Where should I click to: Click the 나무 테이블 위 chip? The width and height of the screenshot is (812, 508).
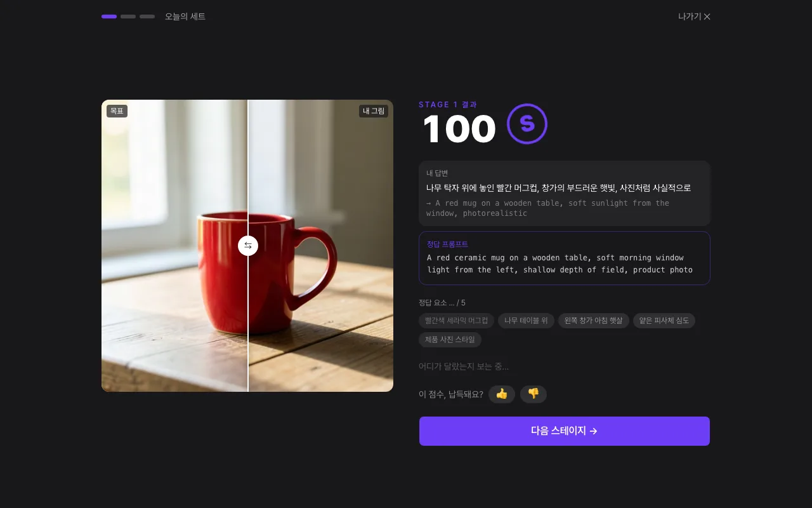point(526,321)
